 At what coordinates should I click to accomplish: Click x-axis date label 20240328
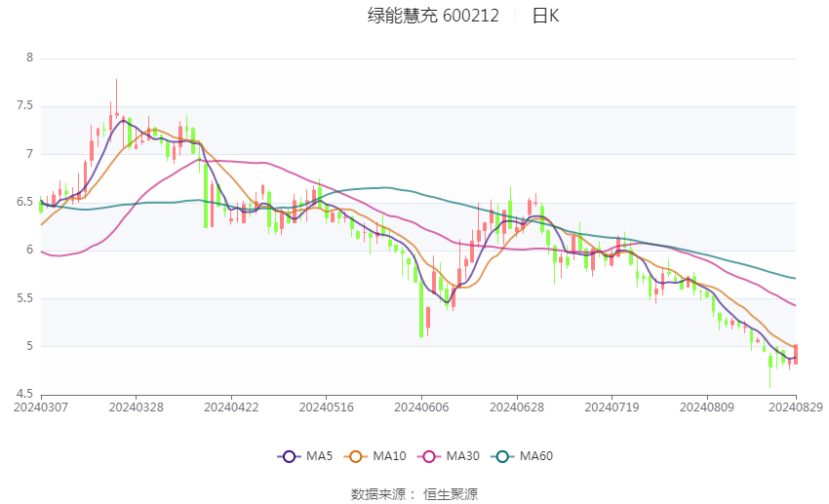click(136, 407)
